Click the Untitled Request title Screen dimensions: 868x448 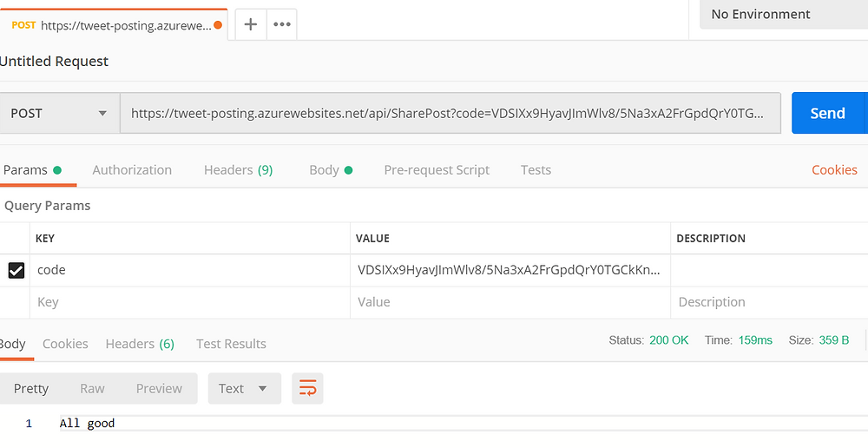tap(54, 62)
